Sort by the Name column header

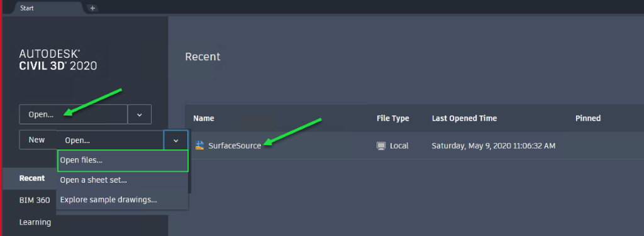204,119
